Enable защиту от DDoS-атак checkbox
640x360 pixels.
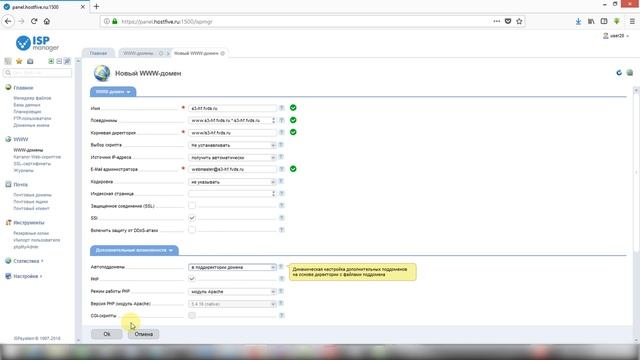pos(192,230)
